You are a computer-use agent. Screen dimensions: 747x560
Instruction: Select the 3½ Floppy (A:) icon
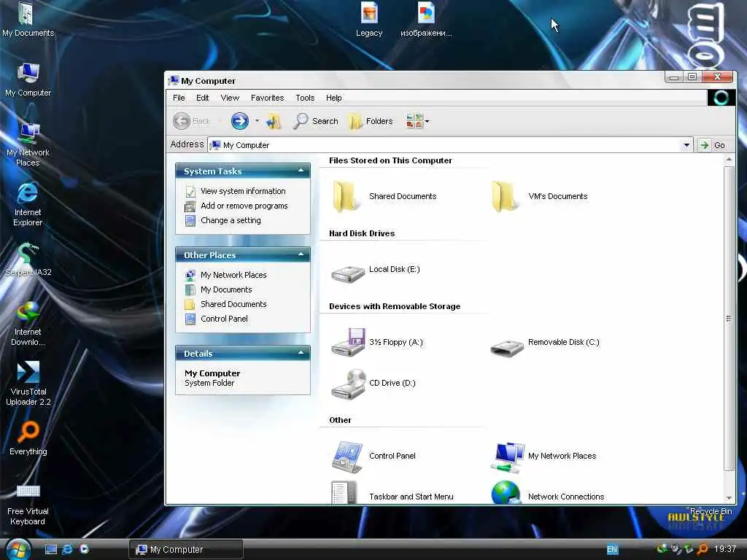pyautogui.click(x=348, y=342)
